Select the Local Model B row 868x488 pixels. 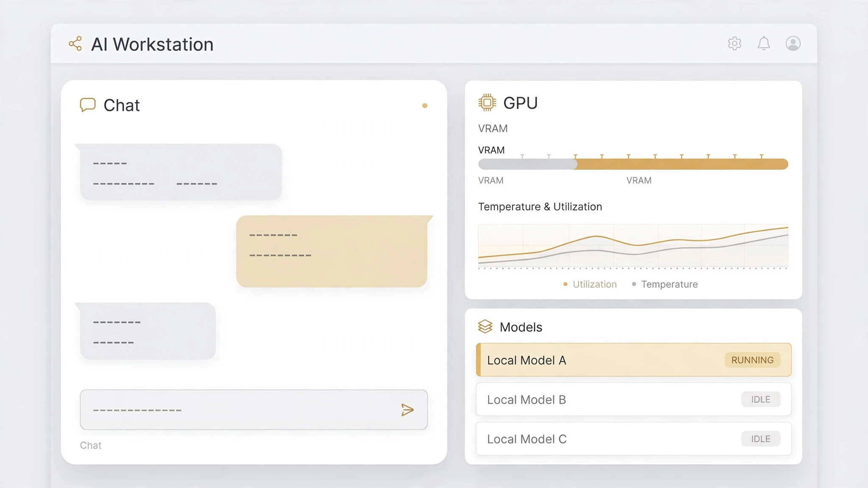[x=634, y=399]
